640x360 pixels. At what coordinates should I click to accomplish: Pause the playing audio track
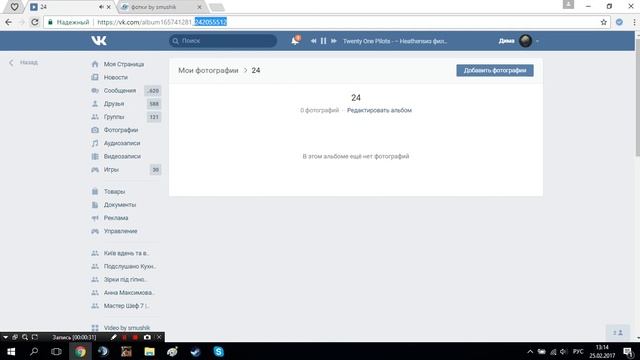(324, 41)
